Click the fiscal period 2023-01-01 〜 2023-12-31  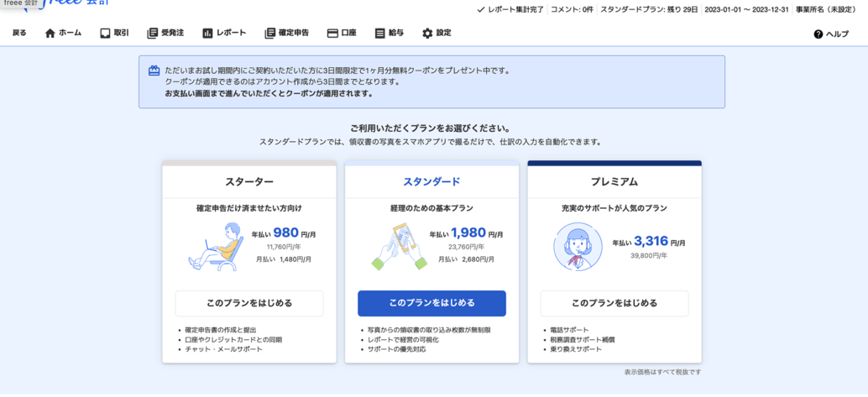746,9
